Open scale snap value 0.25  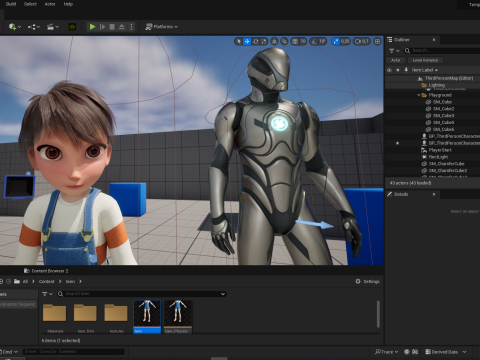click(345, 41)
